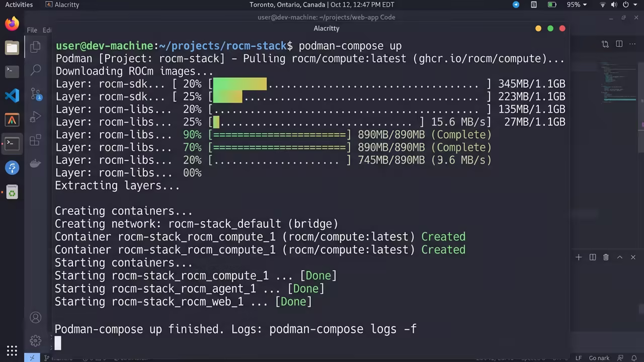Open Edit menu in VS Code
Viewport: 644px width, 362px height.
point(47,30)
